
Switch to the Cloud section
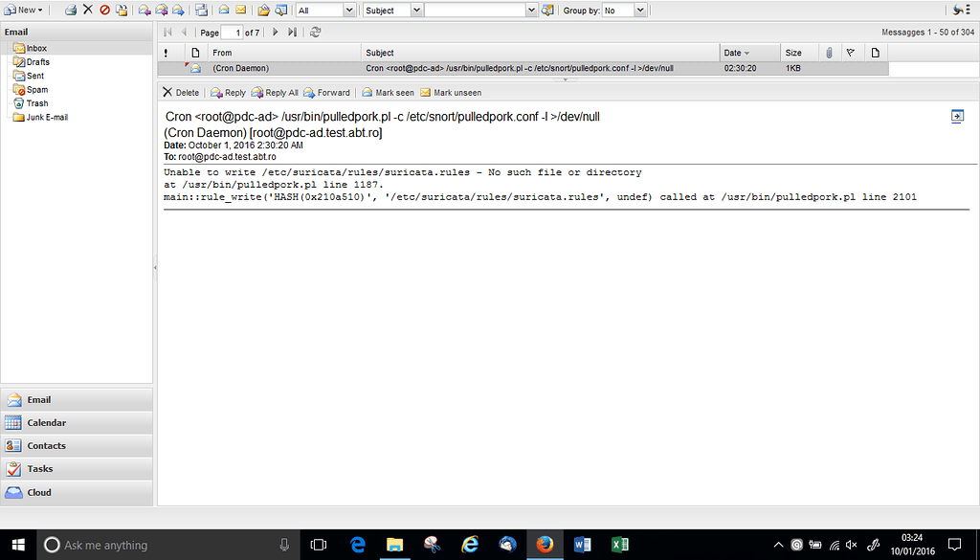77,492
